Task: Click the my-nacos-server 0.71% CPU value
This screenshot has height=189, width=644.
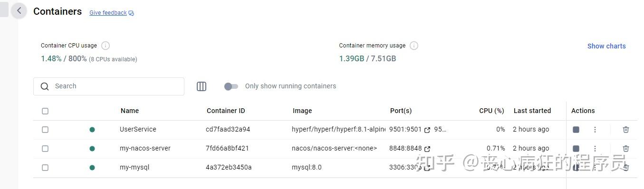Action: (x=496, y=148)
